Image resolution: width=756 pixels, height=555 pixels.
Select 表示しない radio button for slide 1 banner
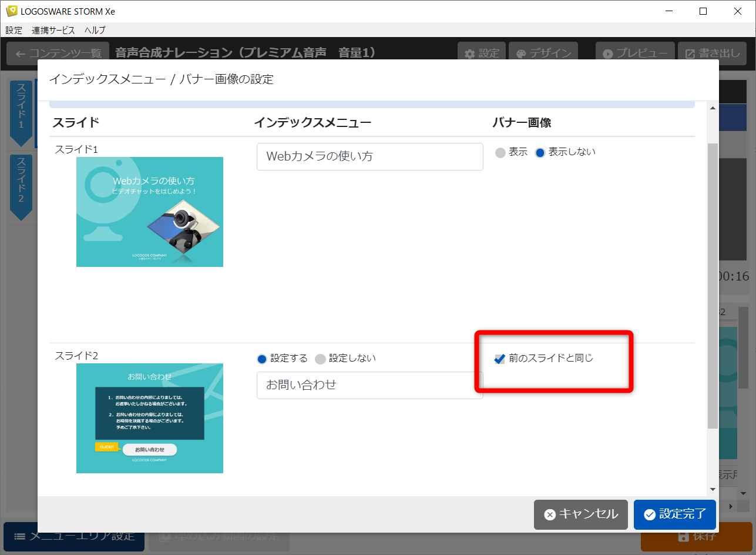(x=540, y=153)
